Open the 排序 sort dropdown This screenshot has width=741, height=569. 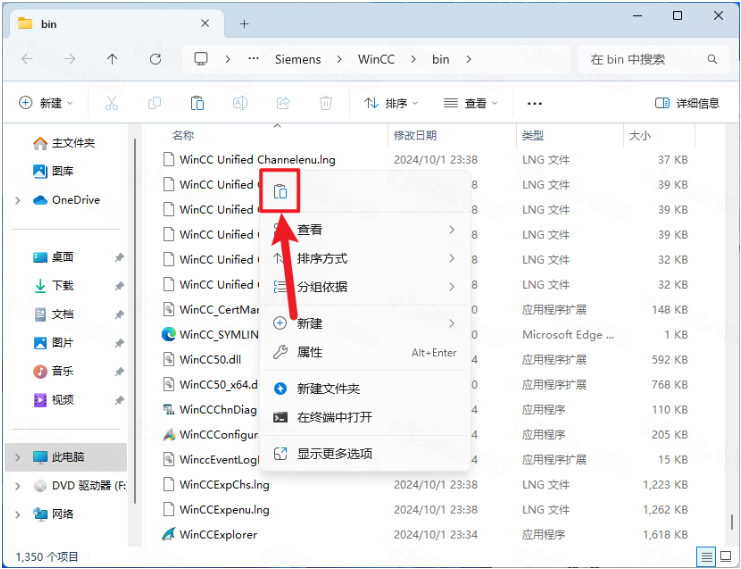pyautogui.click(x=391, y=103)
